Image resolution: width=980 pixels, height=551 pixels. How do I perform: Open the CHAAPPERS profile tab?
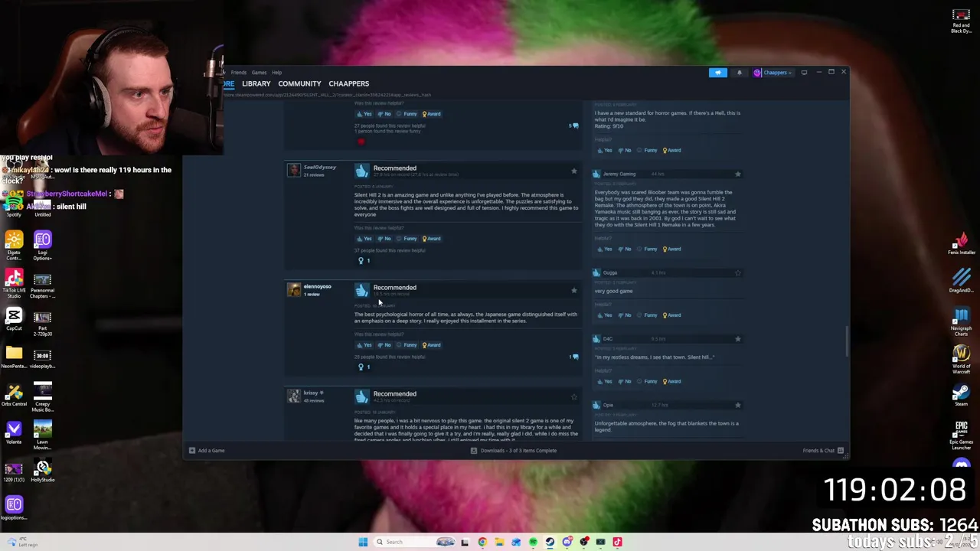tap(348, 83)
